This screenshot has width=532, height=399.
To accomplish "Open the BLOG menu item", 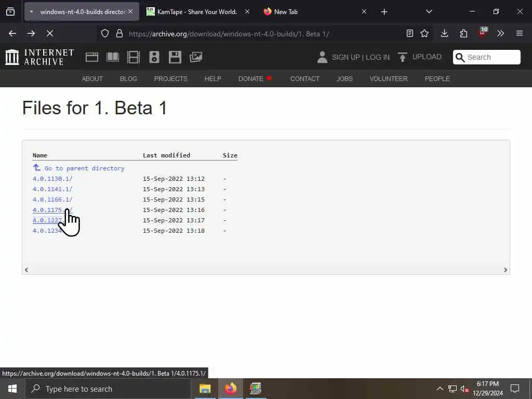I will pyautogui.click(x=129, y=79).
